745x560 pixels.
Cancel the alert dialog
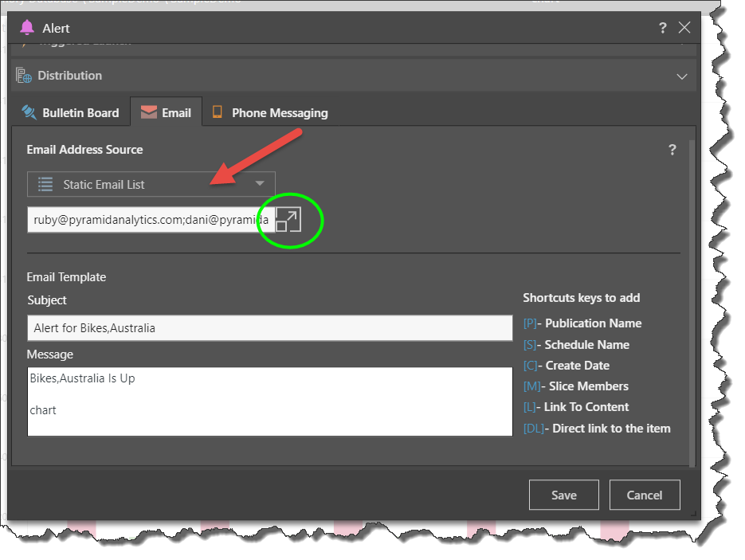click(645, 495)
